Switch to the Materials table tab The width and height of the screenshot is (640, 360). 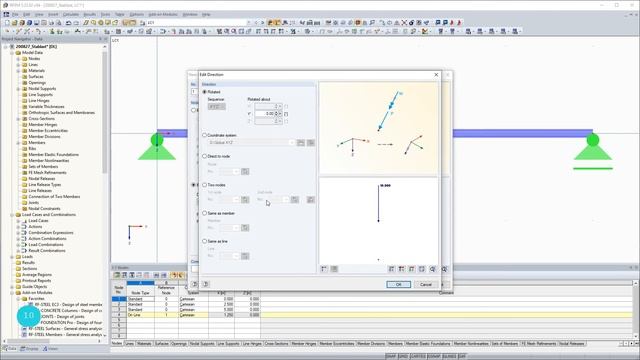(x=144, y=344)
